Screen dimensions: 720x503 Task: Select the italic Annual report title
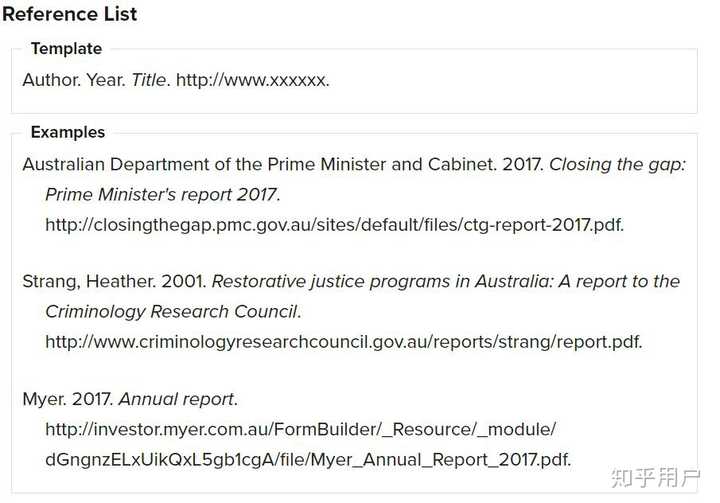click(178, 399)
